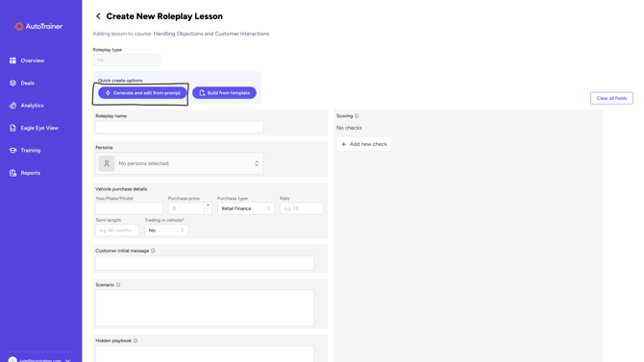Click the Overview grid icon

coord(12,60)
